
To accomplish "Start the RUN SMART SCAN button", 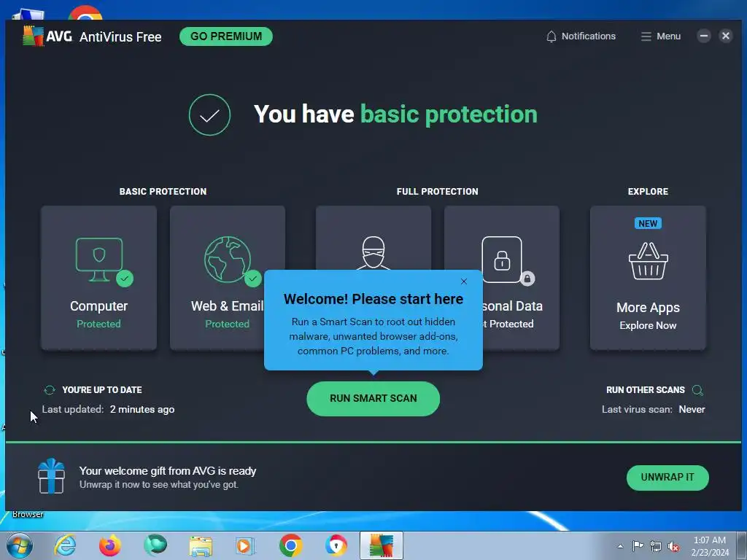I will pos(373,399).
